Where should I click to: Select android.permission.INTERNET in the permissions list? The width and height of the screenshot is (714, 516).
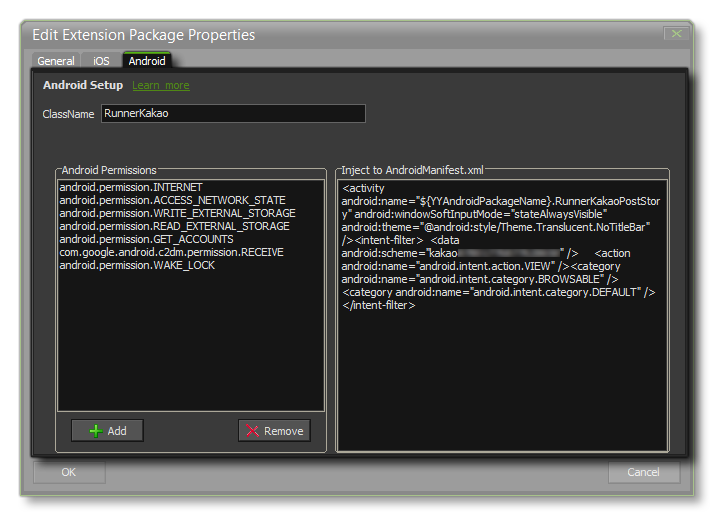[131, 188]
